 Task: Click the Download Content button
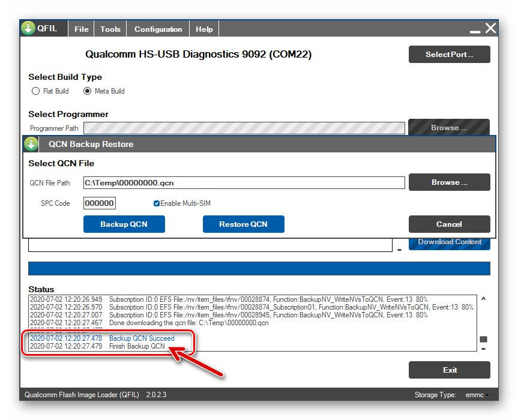tap(450, 244)
